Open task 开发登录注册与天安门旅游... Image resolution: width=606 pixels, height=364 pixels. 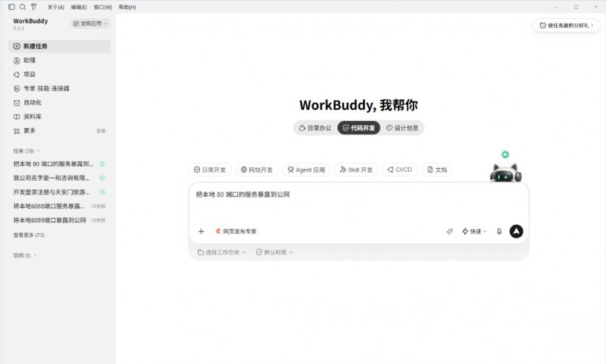click(x=52, y=192)
